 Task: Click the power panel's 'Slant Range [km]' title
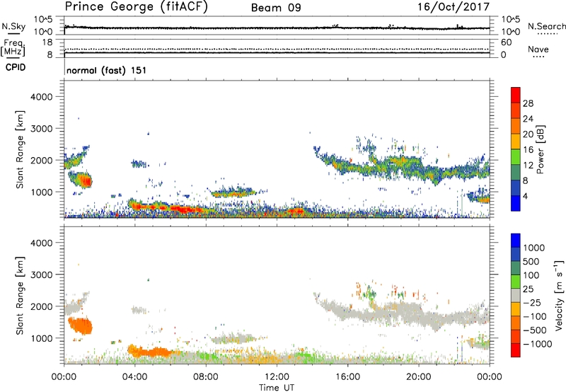click(x=20, y=149)
